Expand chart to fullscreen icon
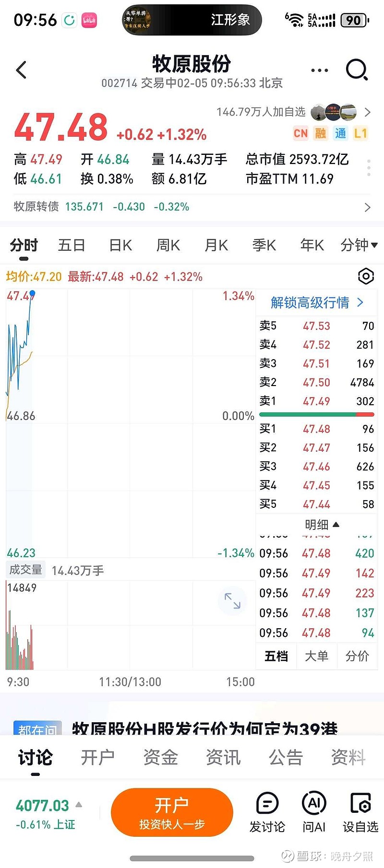This screenshot has height=868, width=384. coord(232,600)
